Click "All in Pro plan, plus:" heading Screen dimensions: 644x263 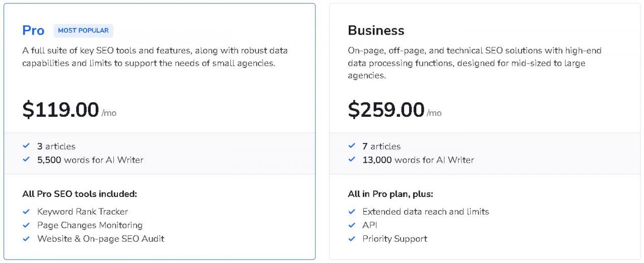(391, 194)
